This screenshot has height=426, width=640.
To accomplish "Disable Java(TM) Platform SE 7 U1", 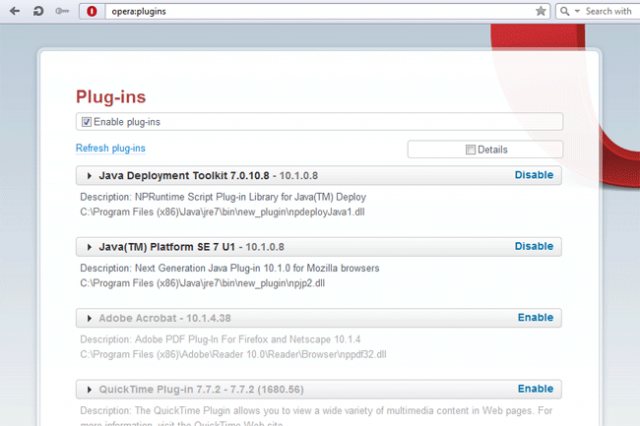I will (x=534, y=246).
